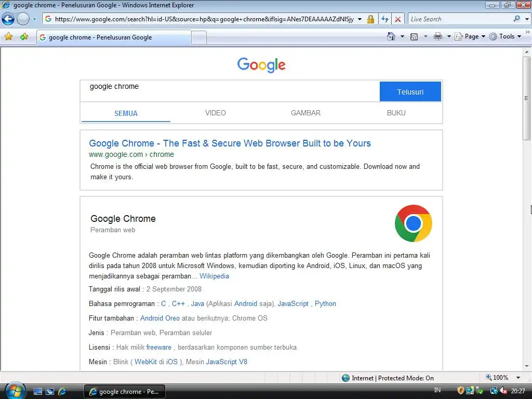
Task: Click Internet | Protected Mode: On status
Action: tap(388, 378)
